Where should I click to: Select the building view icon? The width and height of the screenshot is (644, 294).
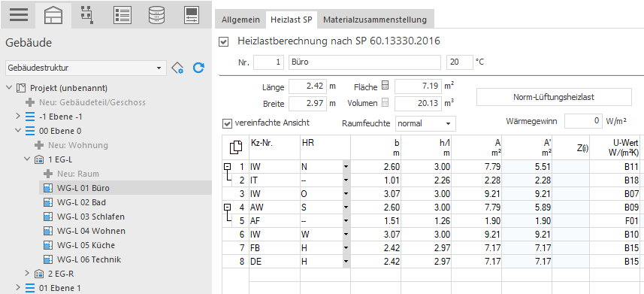point(53,14)
